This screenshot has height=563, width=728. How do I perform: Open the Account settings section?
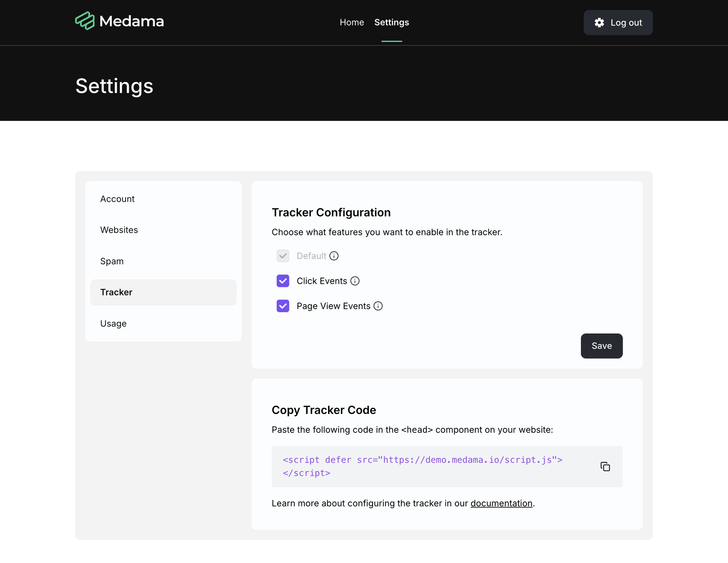[x=163, y=199]
